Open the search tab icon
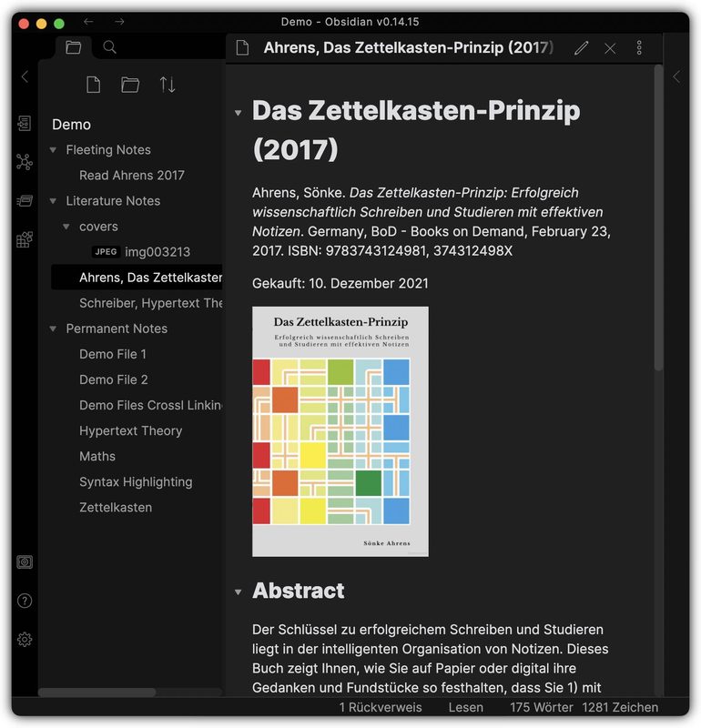 point(109,47)
